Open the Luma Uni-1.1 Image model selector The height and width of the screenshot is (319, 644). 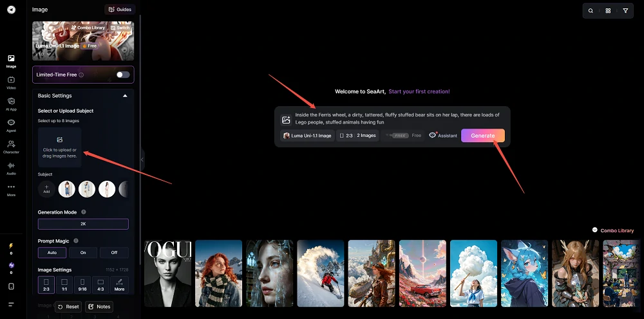[x=307, y=135]
